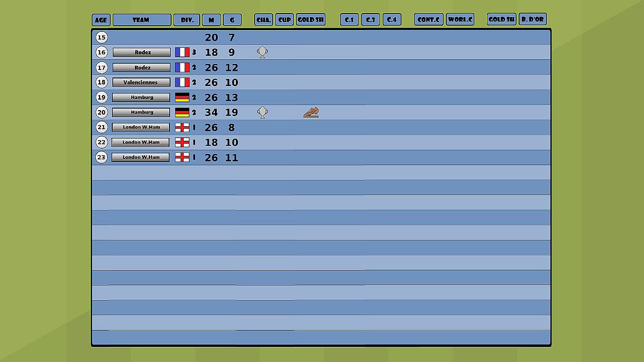Click the silver trophy in age 20 row
This screenshot has width=644, height=362.
(262, 113)
